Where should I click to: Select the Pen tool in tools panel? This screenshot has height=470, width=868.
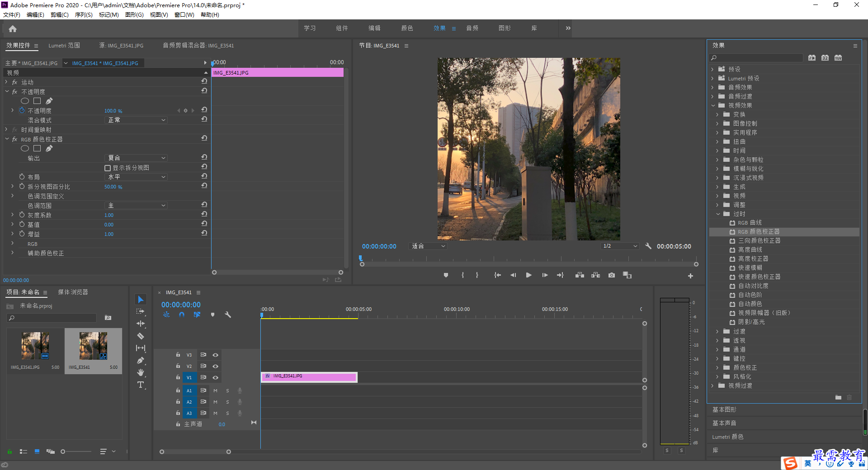(x=141, y=360)
